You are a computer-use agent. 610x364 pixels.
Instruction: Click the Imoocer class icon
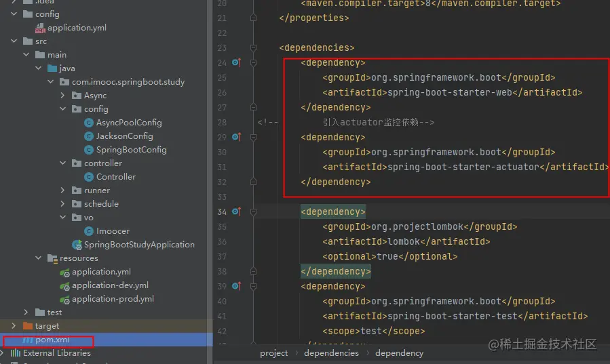pyautogui.click(x=89, y=231)
